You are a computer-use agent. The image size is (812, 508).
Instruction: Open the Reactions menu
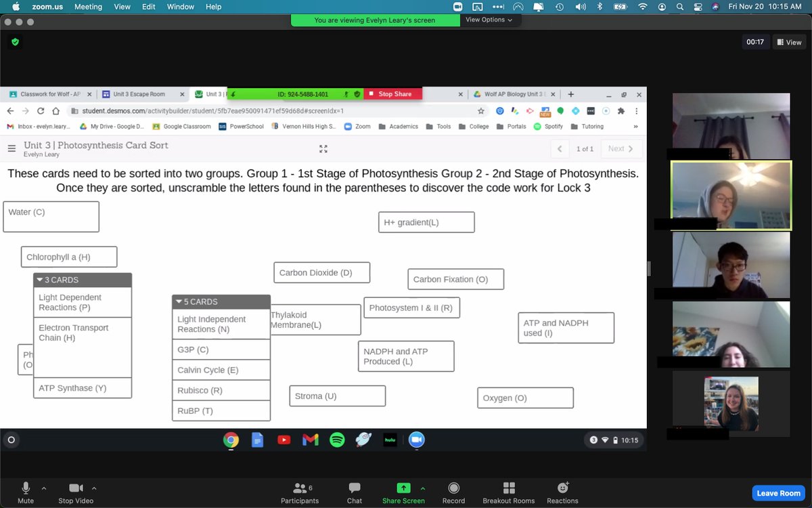tap(562, 493)
